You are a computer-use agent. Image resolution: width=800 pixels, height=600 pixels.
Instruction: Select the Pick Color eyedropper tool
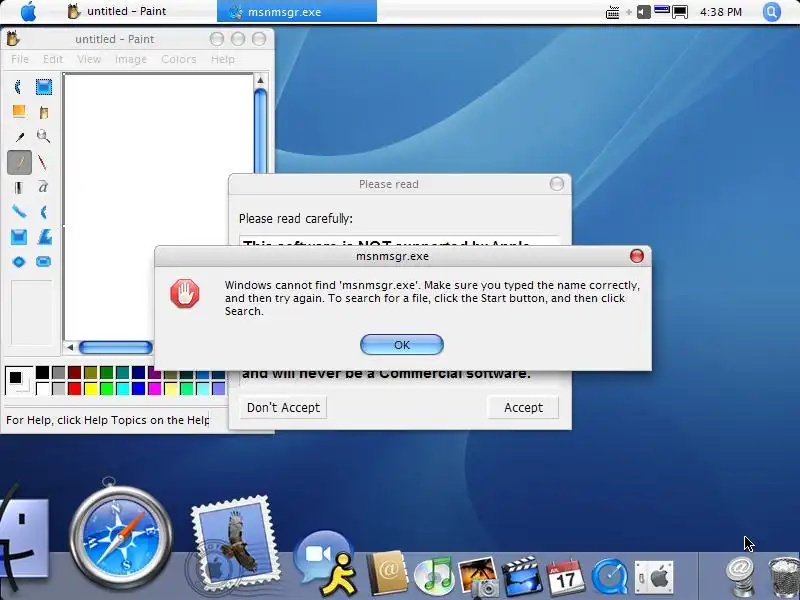tap(19, 137)
